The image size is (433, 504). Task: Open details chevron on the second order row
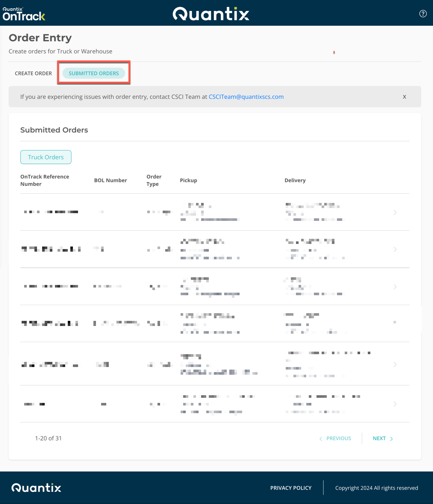click(x=395, y=249)
